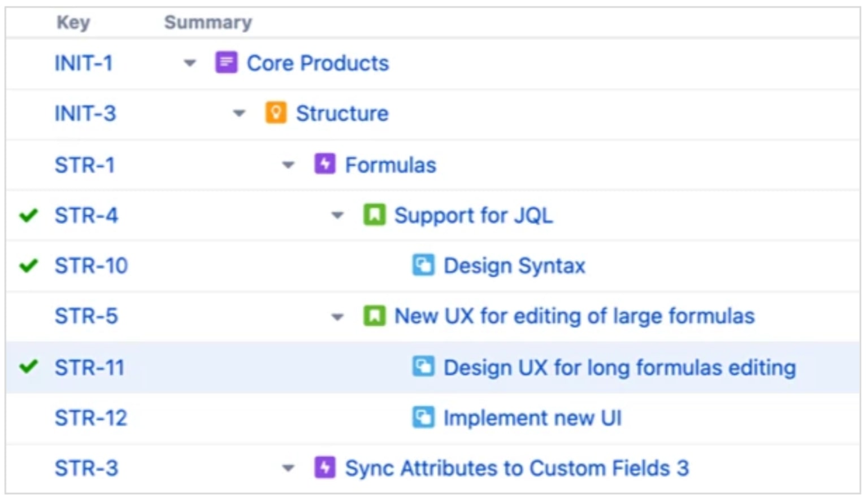The width and height of the screenshot is (868, 502).
Task: Collapse the Structure node arrow
Action: tap(239, 114)
